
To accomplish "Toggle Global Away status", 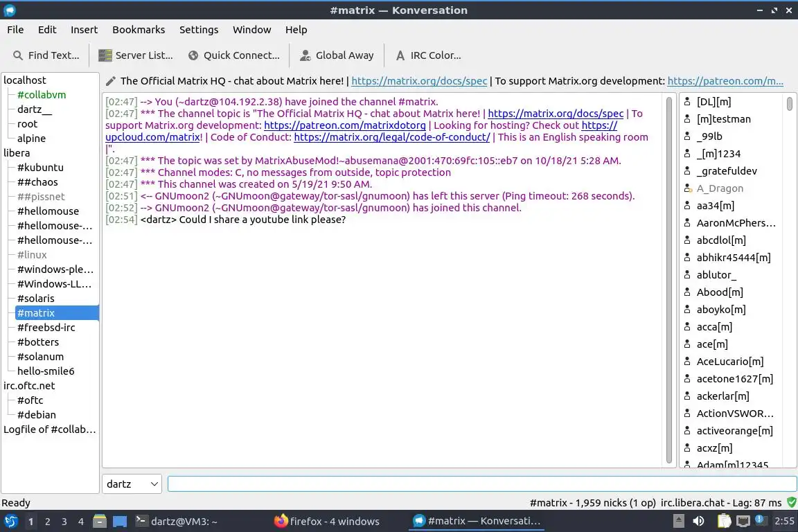I will point(337,55).
